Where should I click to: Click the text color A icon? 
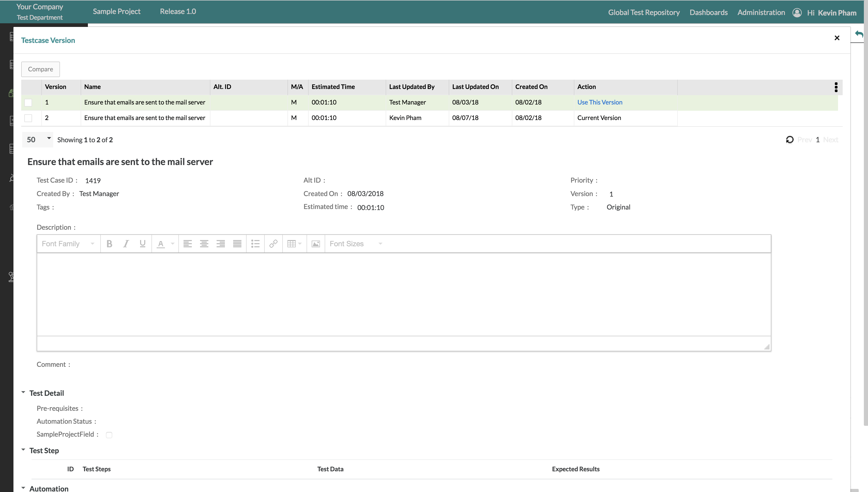click(x=161, y=244)
